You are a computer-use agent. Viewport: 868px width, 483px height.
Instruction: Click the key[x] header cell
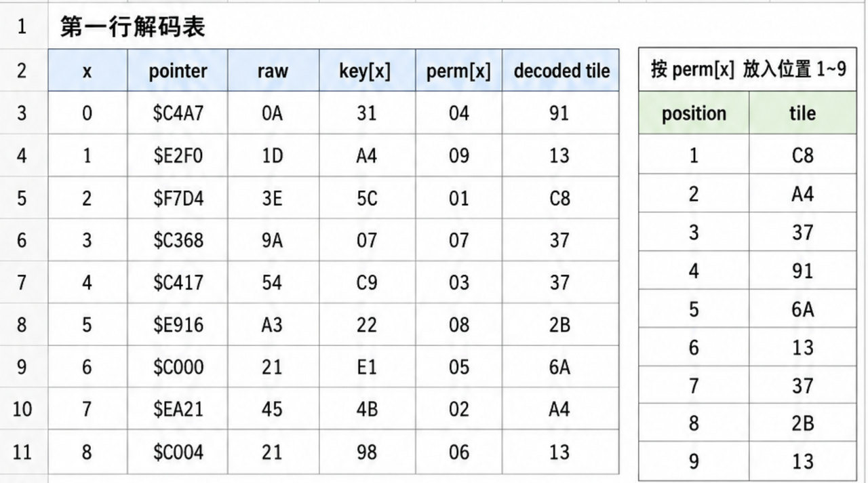coord(367,71)
